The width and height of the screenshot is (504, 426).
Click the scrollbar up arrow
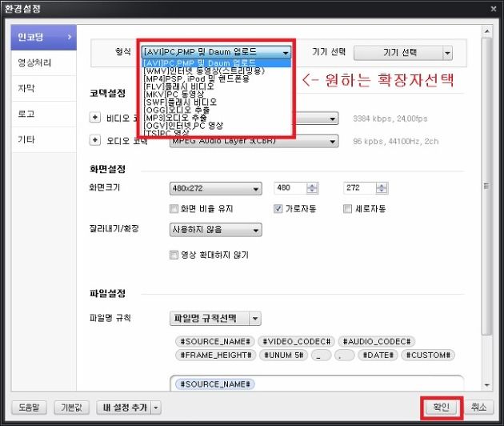click(487, 31)
